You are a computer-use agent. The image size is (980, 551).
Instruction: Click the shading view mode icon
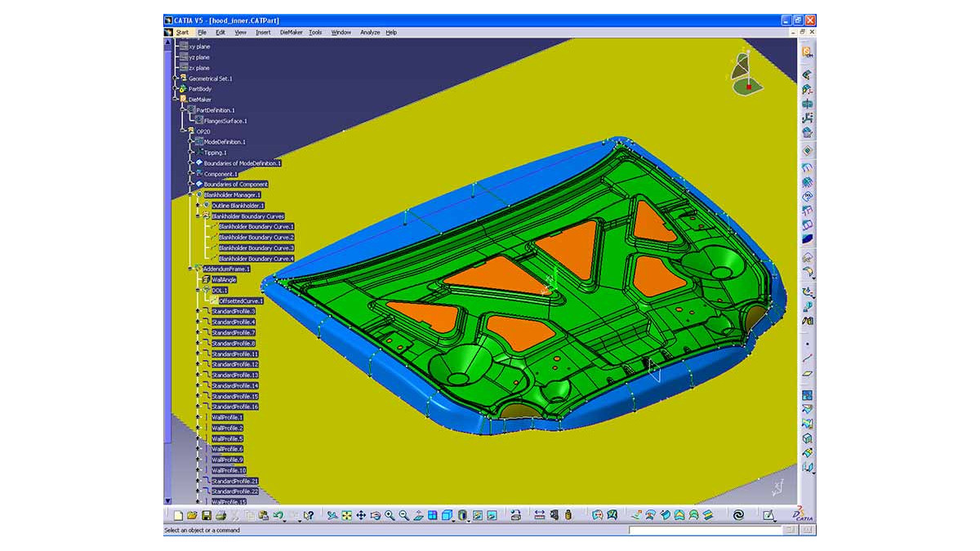tap(462, 516)
